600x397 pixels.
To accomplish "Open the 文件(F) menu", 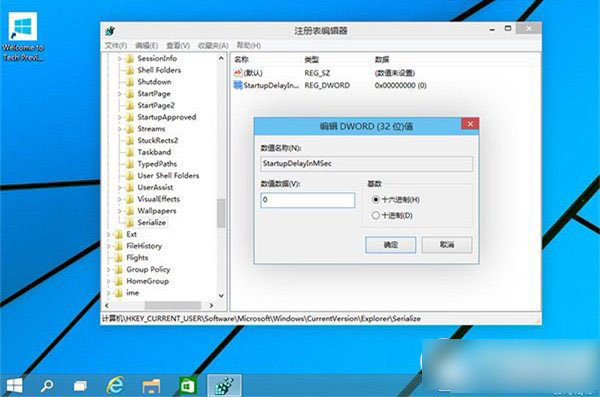I will click(116, 45).
